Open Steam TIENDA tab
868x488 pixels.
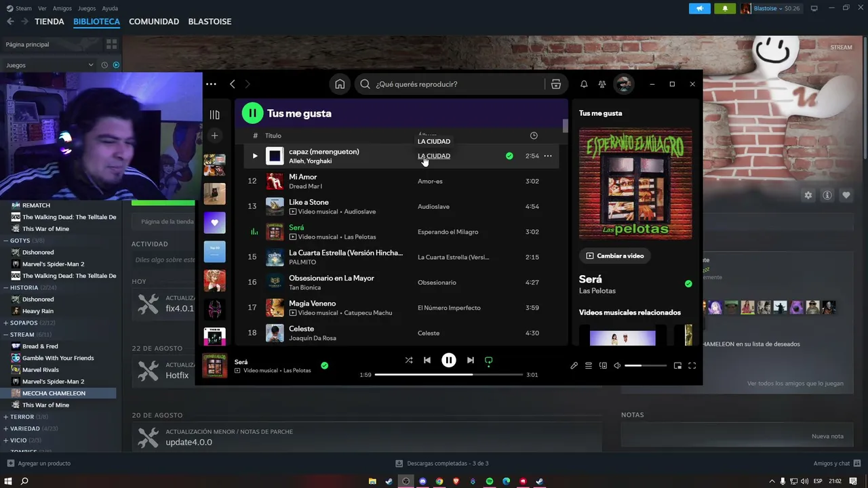(50, 22)
